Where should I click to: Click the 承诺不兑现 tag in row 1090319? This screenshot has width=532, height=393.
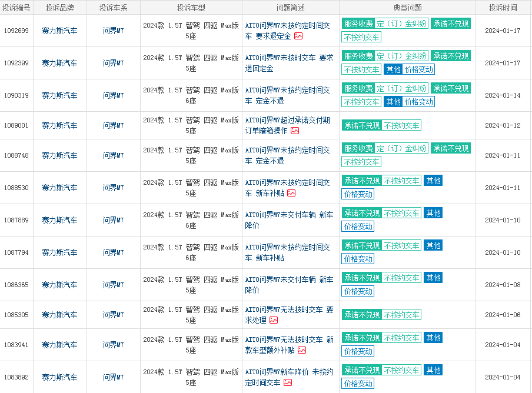451,88
